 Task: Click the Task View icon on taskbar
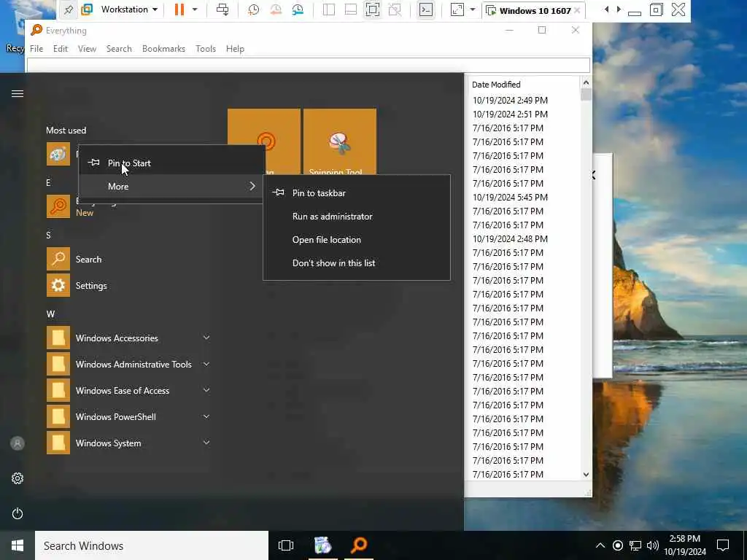286,545
